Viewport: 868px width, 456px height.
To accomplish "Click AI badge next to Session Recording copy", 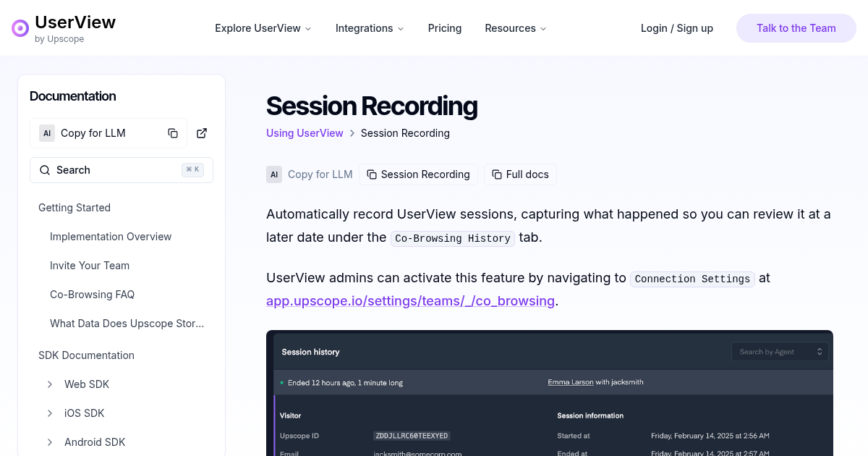I will [x=274, y=174].
